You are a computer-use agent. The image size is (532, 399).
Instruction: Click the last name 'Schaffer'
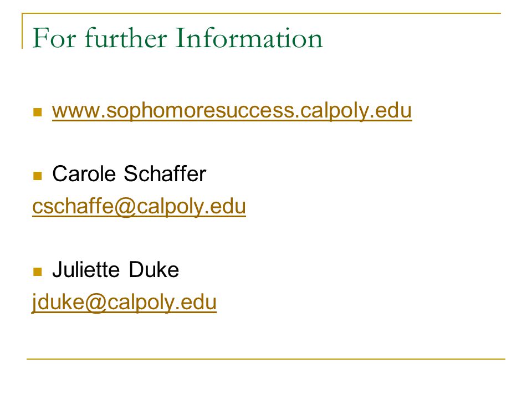[x=165, y=174]
